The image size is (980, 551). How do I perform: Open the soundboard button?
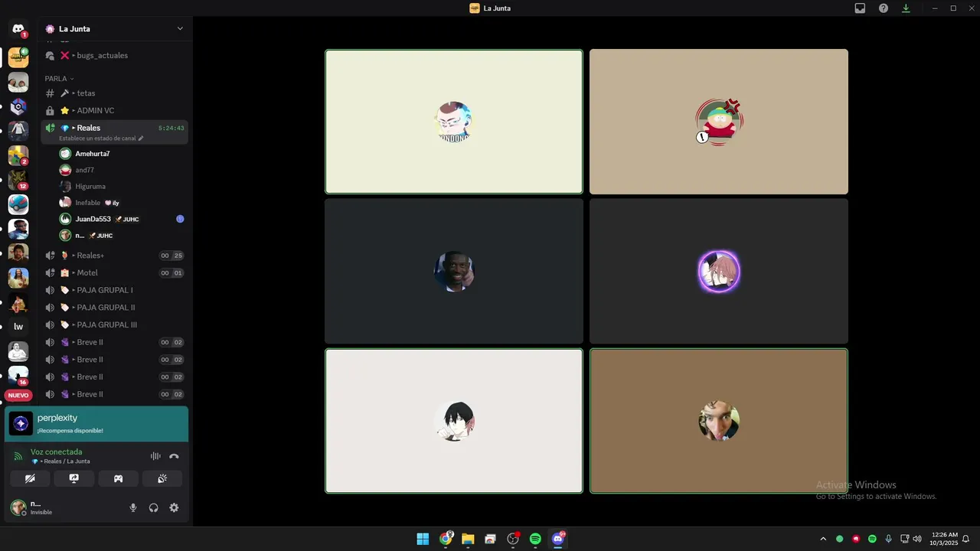tap(162, 478)
